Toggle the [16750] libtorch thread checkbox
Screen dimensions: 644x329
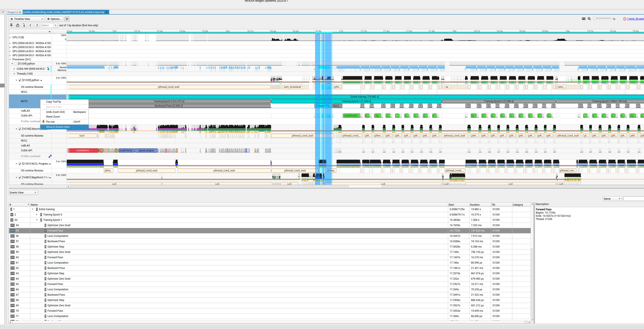(x=20, y=129)
